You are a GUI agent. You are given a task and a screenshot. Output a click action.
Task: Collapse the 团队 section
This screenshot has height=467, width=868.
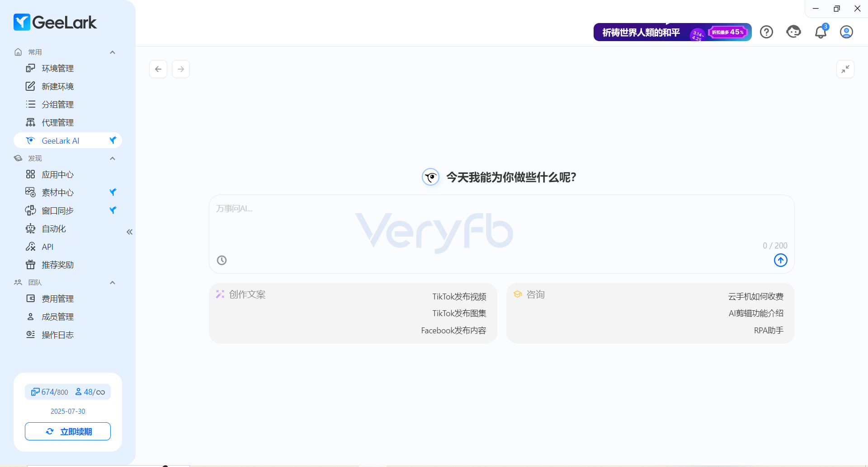(113, 283)
